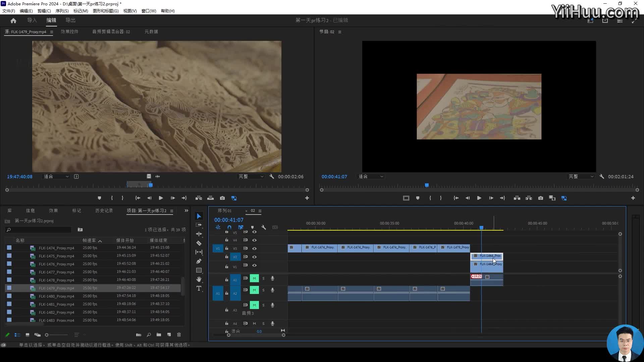The image size is (644, 362).
Task: Open program monitor resolution dropdown 完整
Action: pyautogui.click(x=581, y=176)
